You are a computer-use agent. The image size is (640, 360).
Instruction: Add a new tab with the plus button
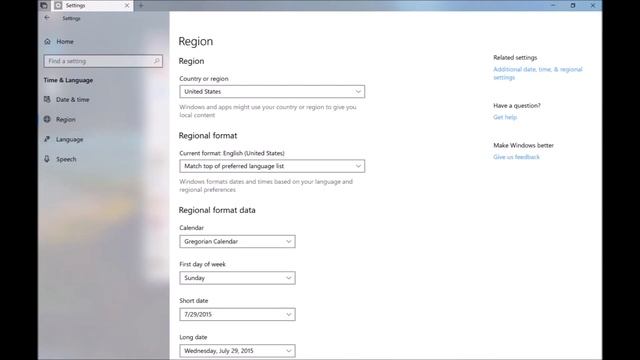[x=141, y=6]
